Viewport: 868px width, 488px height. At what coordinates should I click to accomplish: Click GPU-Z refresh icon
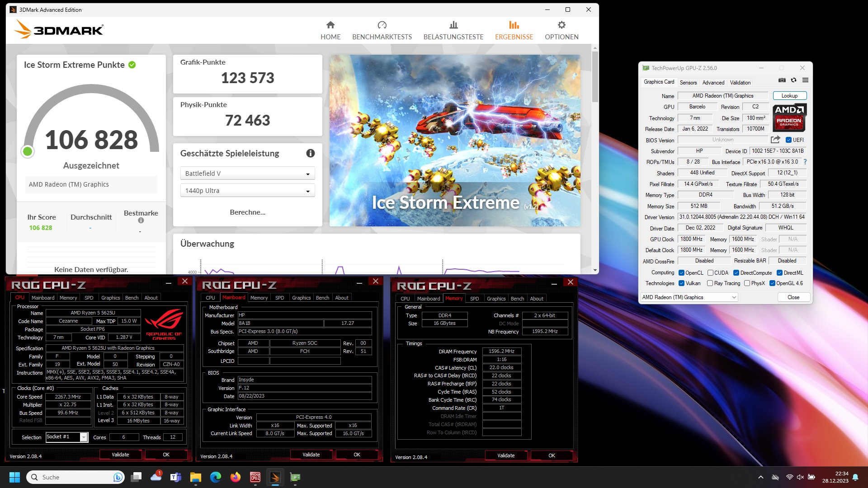pos(793,80)
